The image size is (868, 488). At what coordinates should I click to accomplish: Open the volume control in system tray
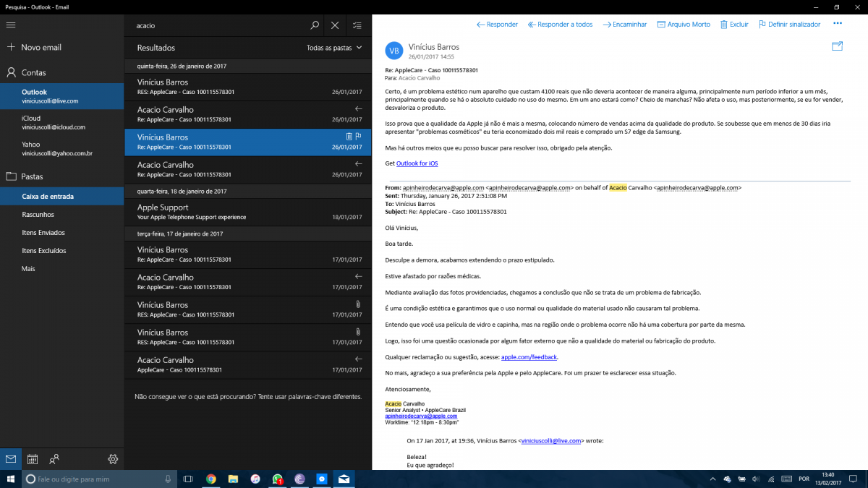point(755,479)
